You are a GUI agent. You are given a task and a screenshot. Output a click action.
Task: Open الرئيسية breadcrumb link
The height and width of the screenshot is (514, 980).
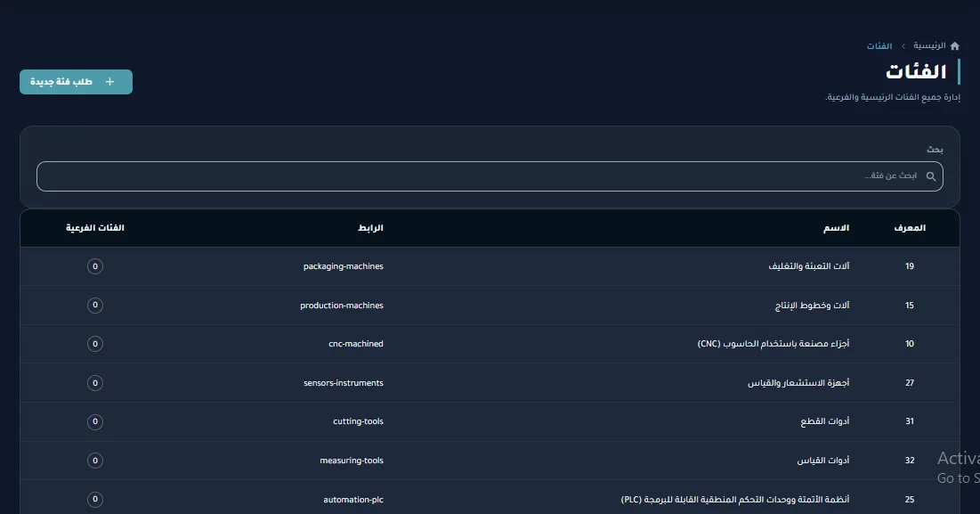929,45
